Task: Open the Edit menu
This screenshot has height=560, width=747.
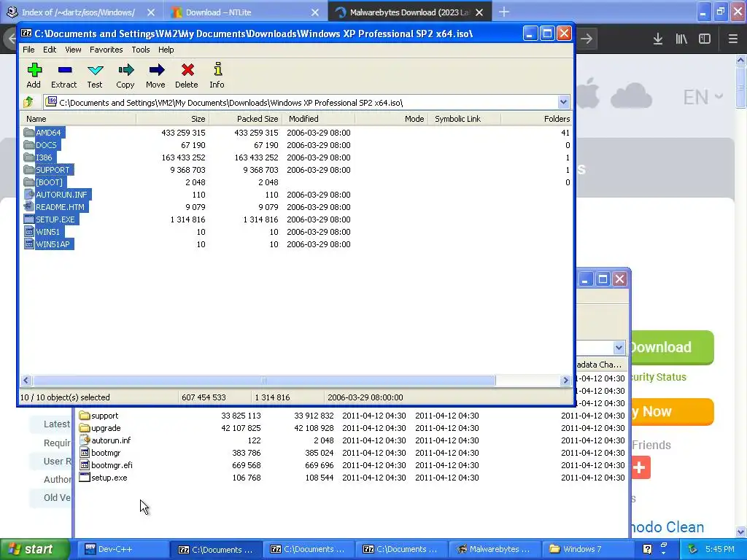Action: (50, 50)
